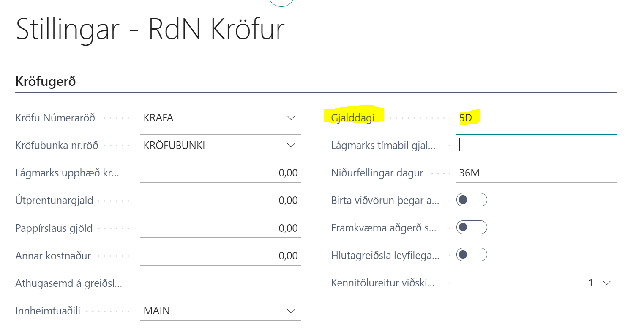Click the page title Stillingar - RdN Kröfur
Image resolution: width=644 pixels, height=333 pixels.
pyautogui.click(x=150, y=29)
